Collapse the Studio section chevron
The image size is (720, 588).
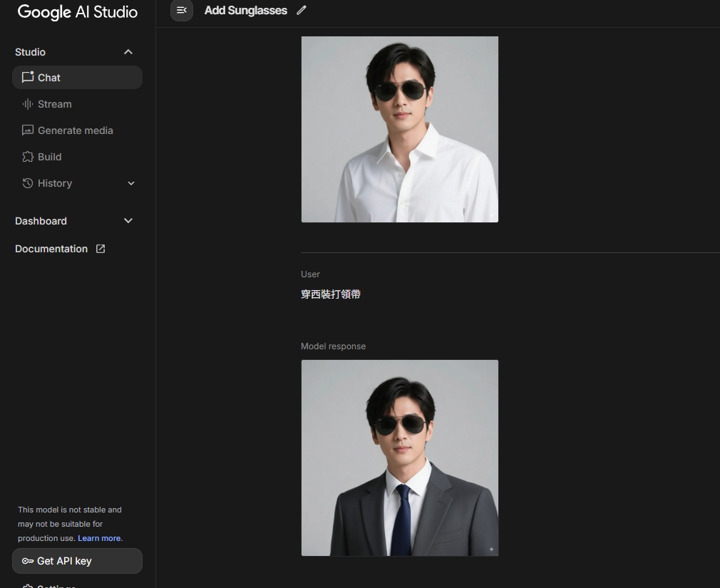[x=128, y=52]
